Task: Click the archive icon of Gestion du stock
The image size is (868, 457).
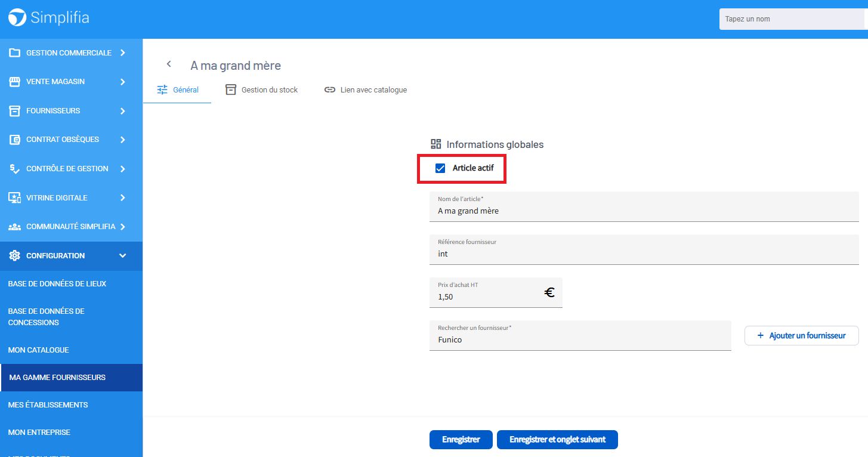Action: [231, 89]
